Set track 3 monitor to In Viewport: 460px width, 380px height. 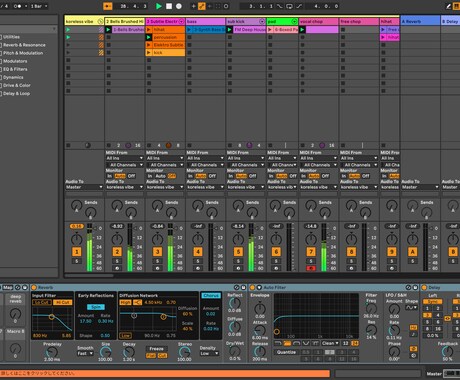(150, 176)
